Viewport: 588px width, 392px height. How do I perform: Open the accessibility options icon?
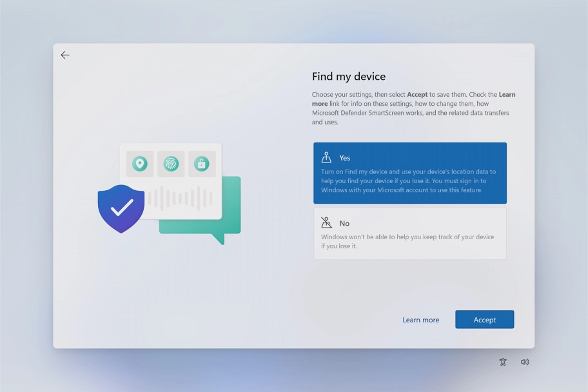(503, 362)
